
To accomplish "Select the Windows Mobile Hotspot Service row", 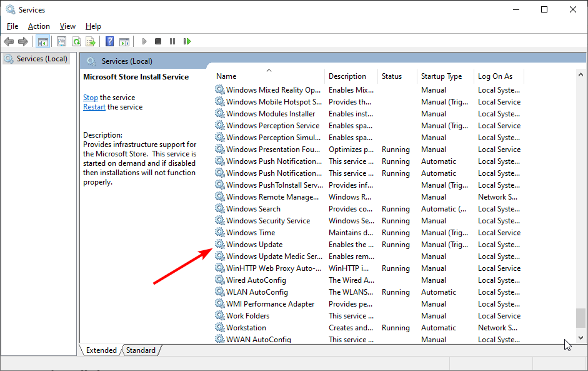I will click(x=368, y=102).
